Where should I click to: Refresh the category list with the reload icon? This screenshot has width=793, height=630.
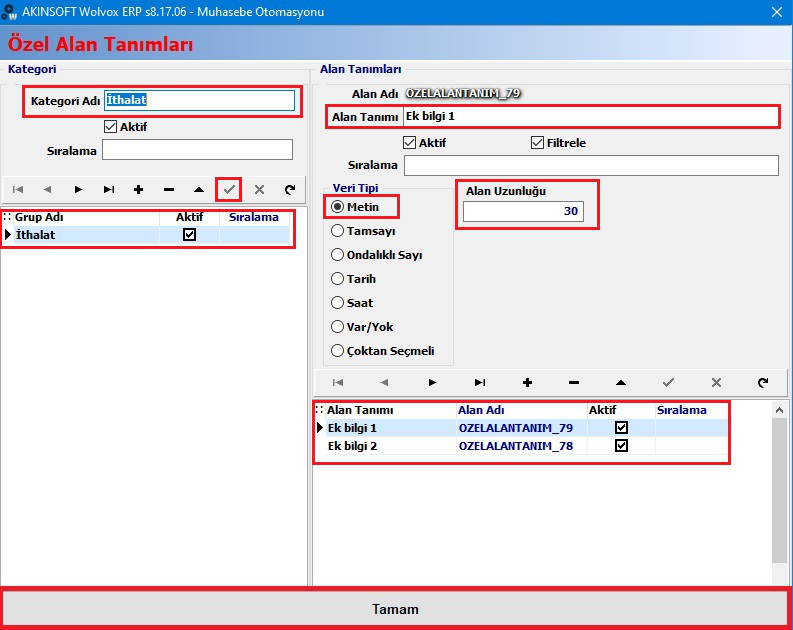(x=290, y=190)
